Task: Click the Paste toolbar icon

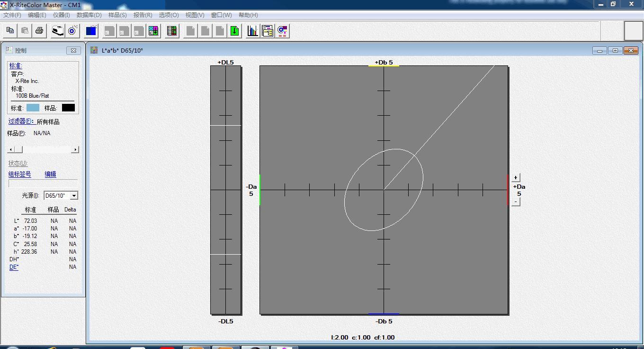Action: tap(25, 31)
